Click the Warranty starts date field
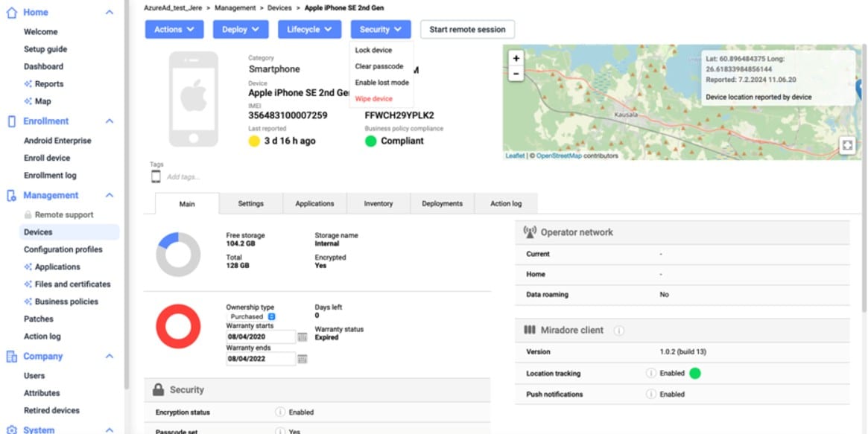This screenshot has width=868, height=434. (x=261, y=336)
